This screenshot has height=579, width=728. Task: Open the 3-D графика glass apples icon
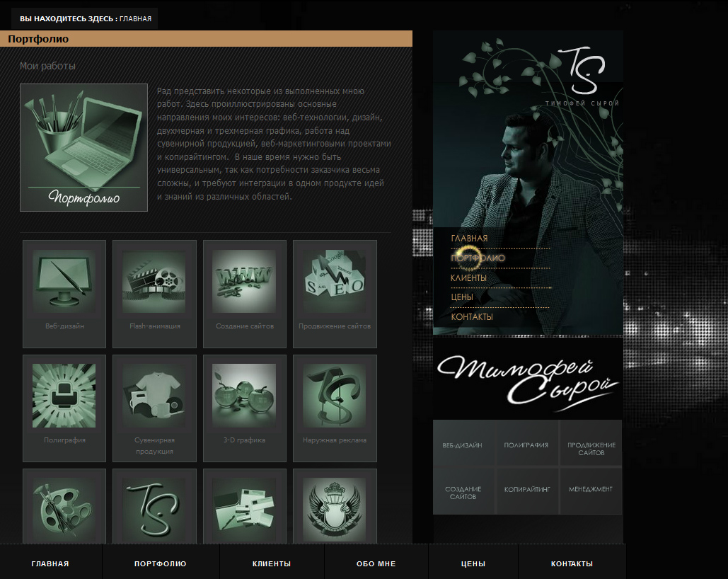coord(244,396)
